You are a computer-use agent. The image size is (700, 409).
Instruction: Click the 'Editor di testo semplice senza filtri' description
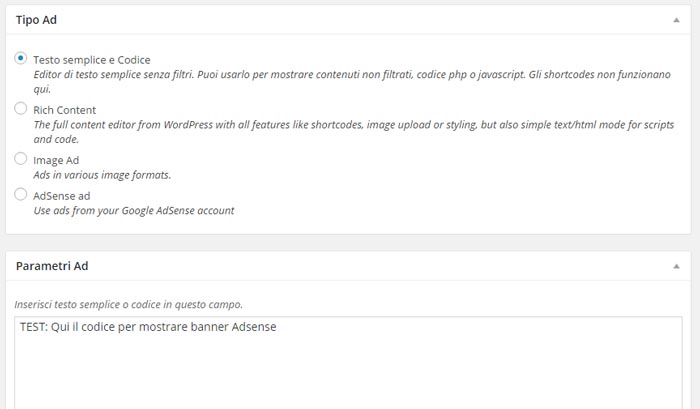(x=352, y=82)
